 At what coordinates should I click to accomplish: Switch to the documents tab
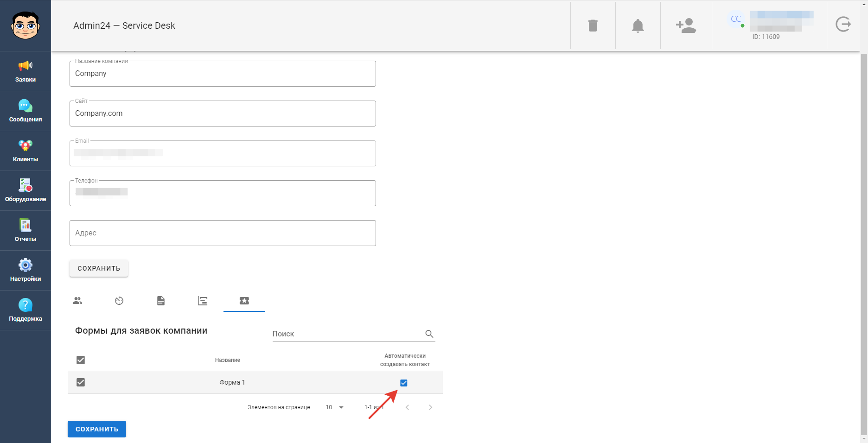161,301
